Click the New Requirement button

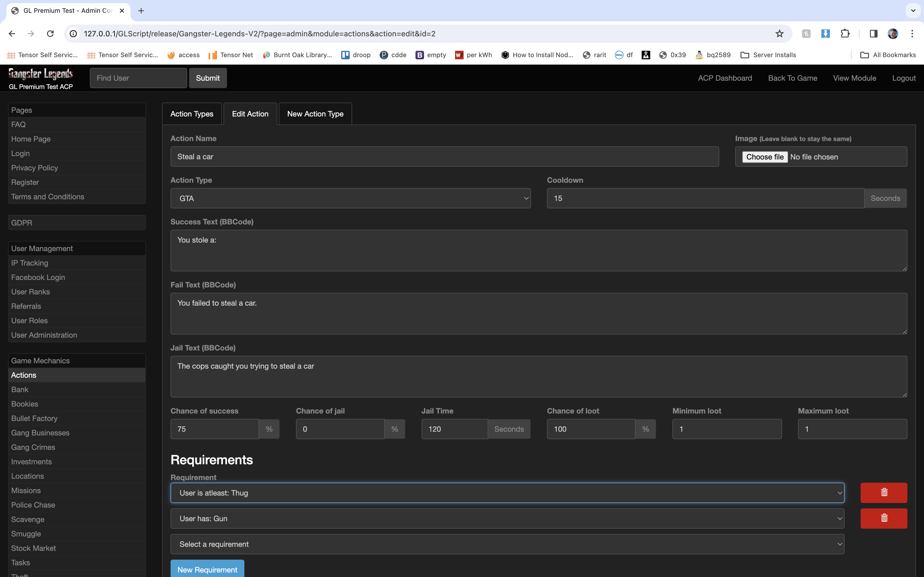point(207,569)
